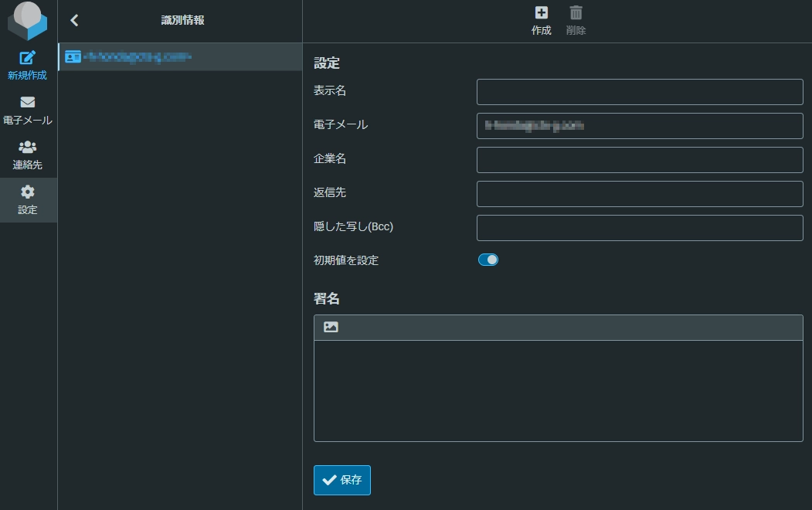Click the checkmark inside the 保存 button

click(328, 480)
